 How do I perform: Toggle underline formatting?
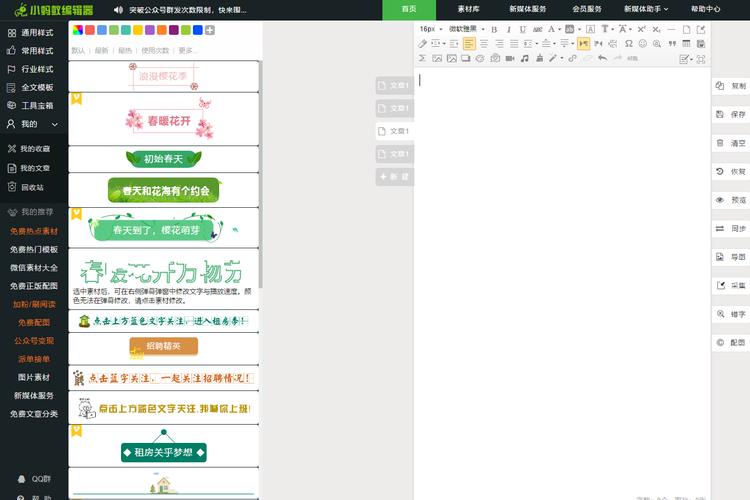tap(522, 30)
